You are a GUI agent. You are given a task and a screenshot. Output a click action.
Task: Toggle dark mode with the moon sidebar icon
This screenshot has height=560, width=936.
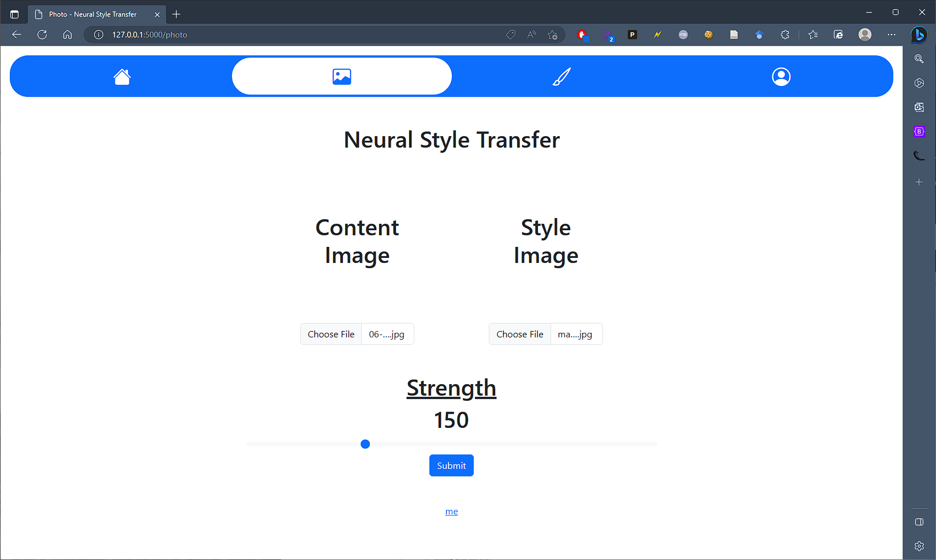919,155
